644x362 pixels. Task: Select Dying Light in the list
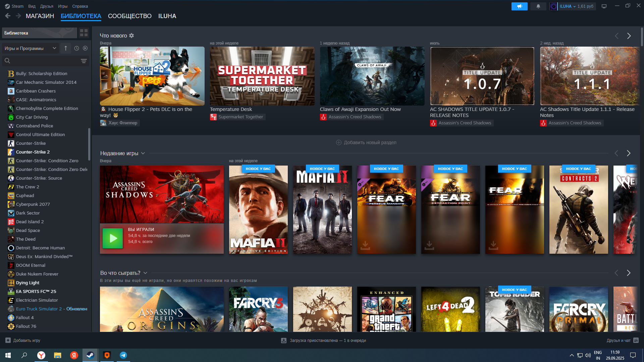[x=28, y=283]
